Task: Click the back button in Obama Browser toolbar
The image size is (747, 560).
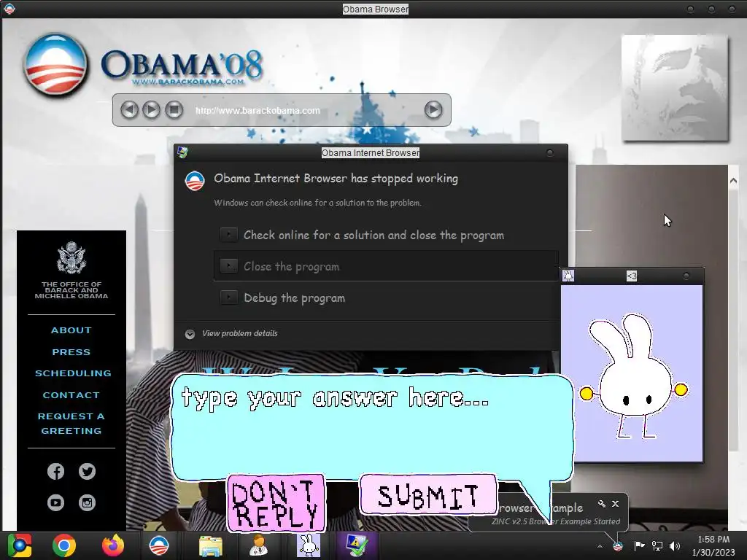Action: (129, 110)
